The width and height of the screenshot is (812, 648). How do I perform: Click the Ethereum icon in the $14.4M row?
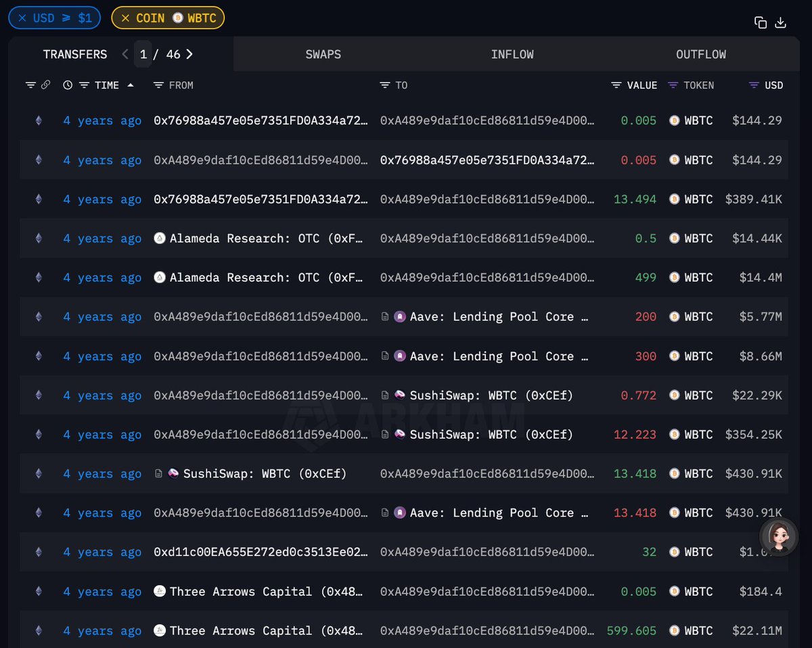pyautogui.click(x=39, y=278)
